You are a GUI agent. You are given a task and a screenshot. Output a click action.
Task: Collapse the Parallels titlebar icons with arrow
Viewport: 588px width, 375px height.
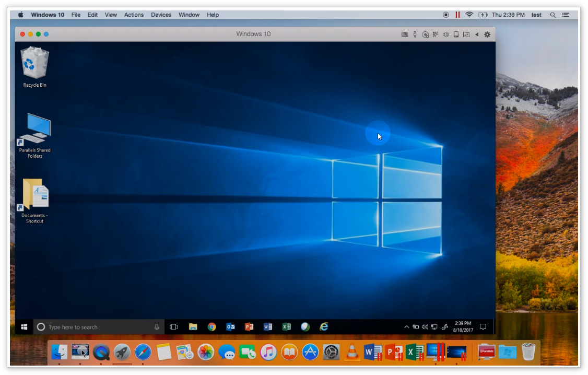(x=476, y=34)
